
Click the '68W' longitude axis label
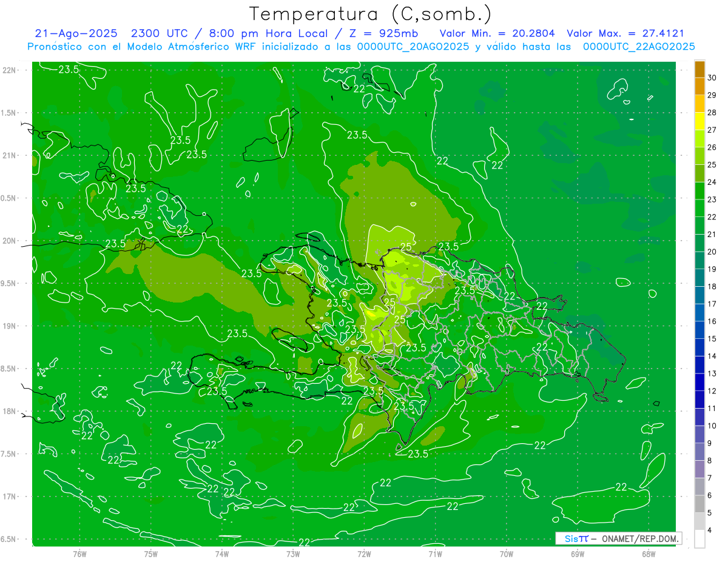[x=649, y=554]
